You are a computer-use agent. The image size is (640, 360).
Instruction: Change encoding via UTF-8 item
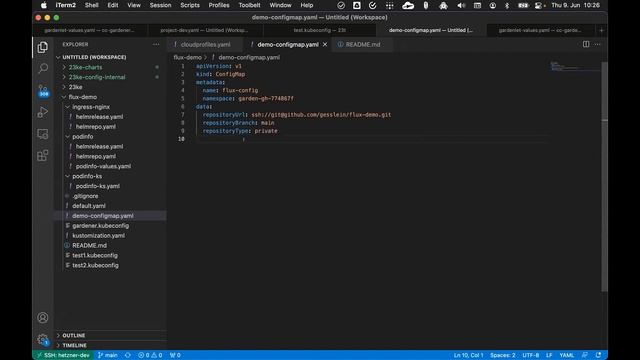531,355
